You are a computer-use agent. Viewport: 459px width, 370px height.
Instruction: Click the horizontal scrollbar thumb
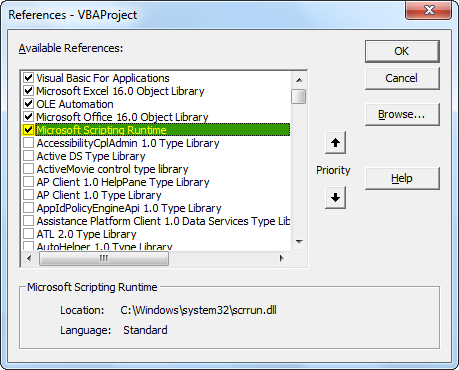pyautogui.click(x=104, y=259)
